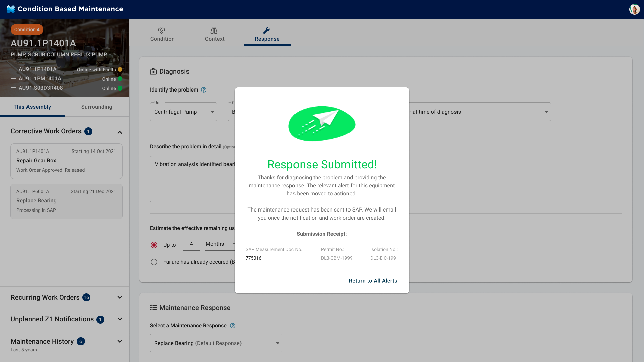This screenshot has height=362, width=644.
Task: Click the Condition 4 orange badge
Action: coord(27,29)
